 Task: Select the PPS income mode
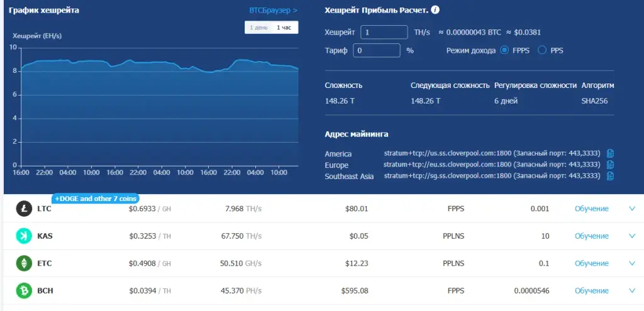(542, 50)
